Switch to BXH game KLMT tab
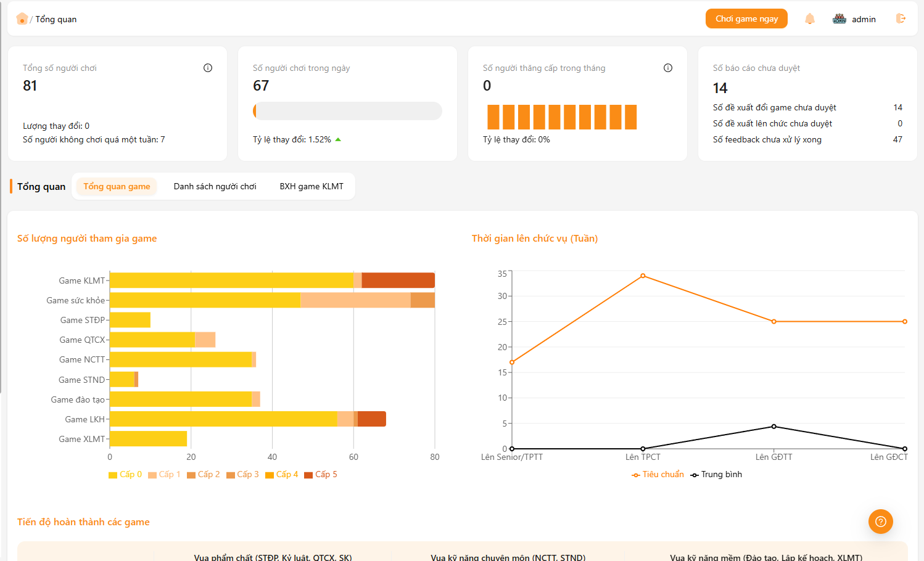This screenshot has width=924, height=561. click(x=311, y=186)
